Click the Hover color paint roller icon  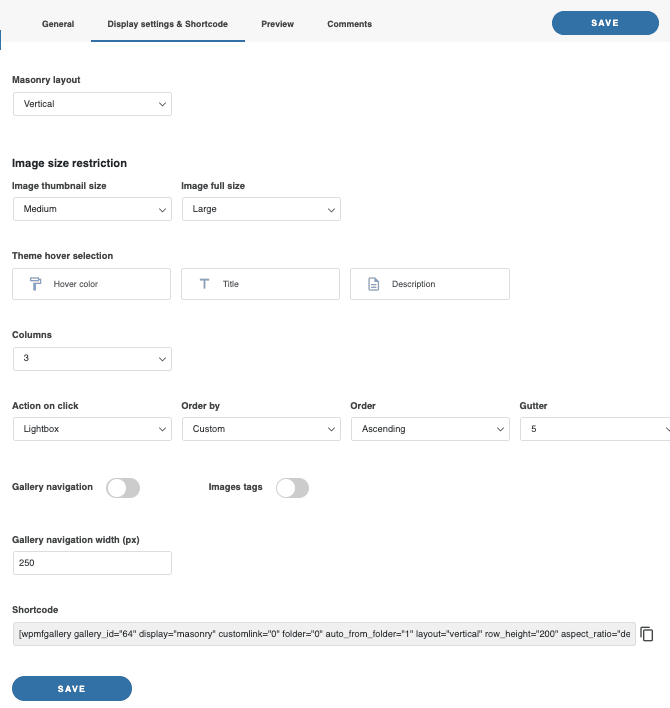tap(35, 284)
